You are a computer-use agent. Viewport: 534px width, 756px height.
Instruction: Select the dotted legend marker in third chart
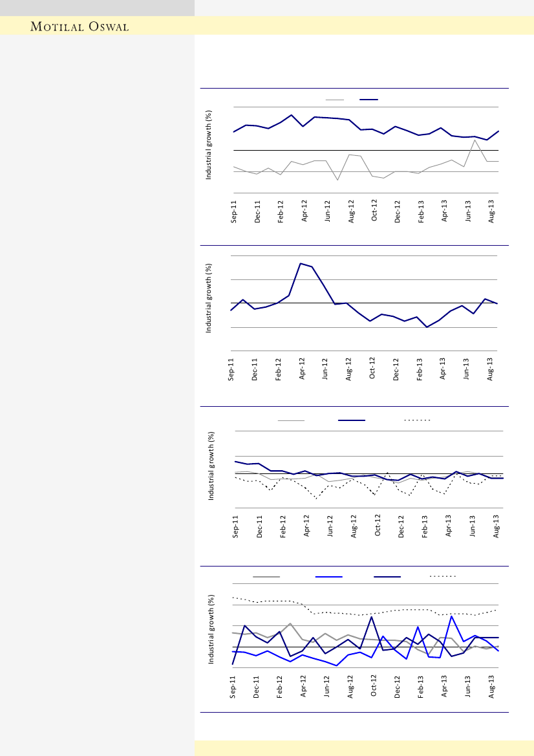[418, 420]
